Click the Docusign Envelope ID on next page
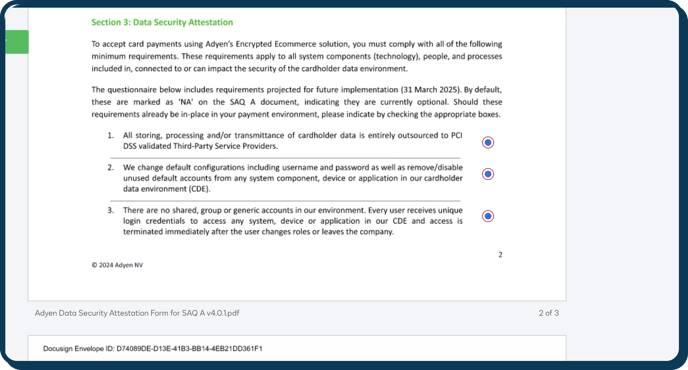Viewport: 688px width, 370px height. 153,348
